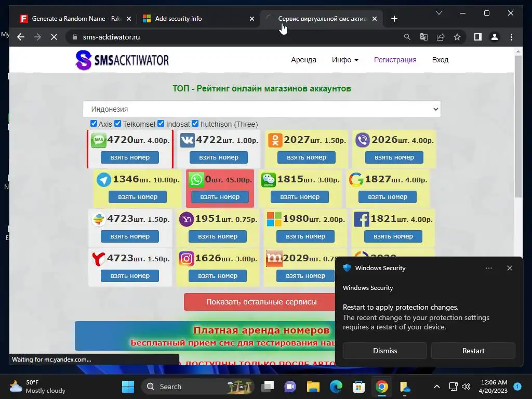The height and width of the screenshot is (399, 532).
Task: Click the VK service icon
Action: click(187, 140)
